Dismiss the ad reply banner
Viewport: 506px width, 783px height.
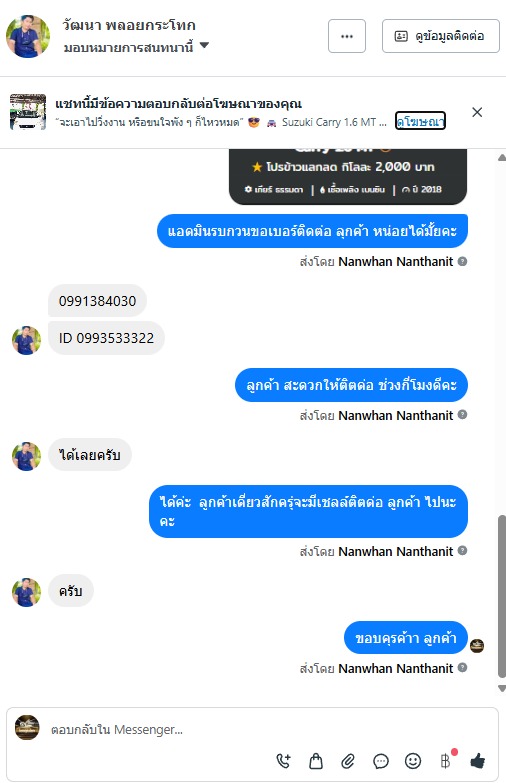pyautogui.click(x=477, y=112)
